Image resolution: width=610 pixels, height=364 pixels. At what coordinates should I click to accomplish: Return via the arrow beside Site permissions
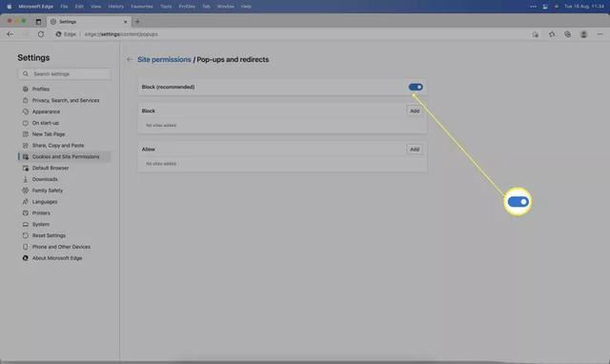130,59
